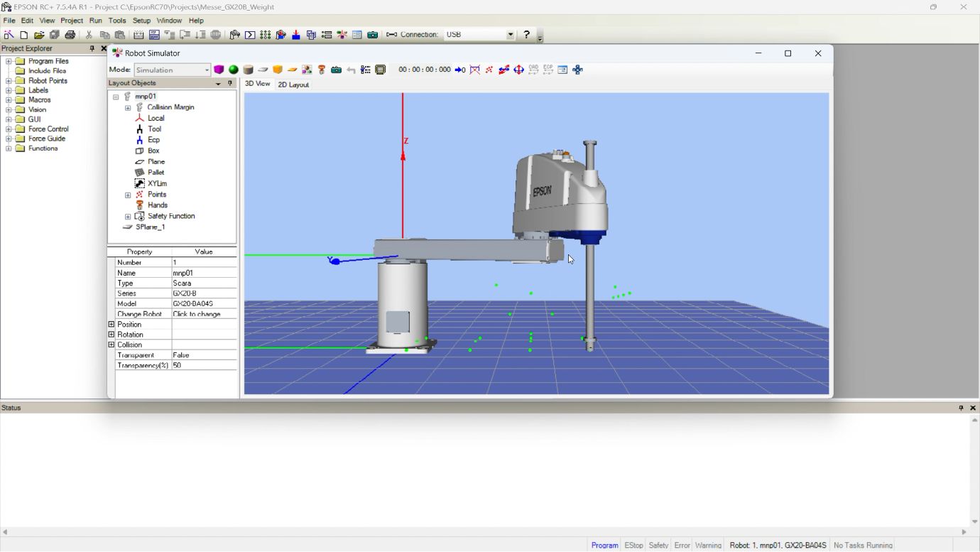
Task: Open the Setup menu
Action: (141, 21)
